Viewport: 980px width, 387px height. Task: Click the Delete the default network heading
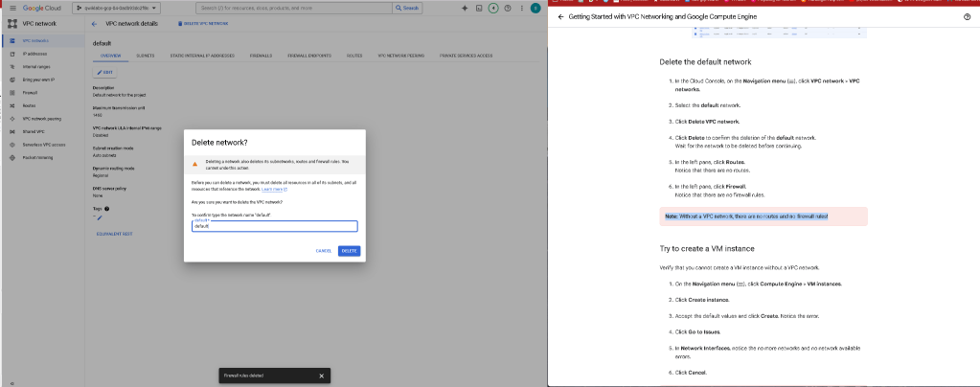click(x=705, y=62)
